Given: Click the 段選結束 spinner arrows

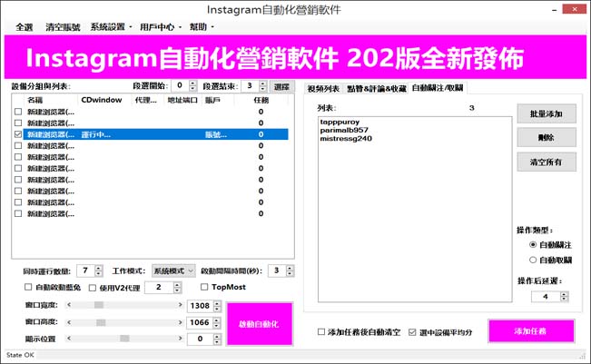Looking at the screenshot, I should tap(262, 86).
